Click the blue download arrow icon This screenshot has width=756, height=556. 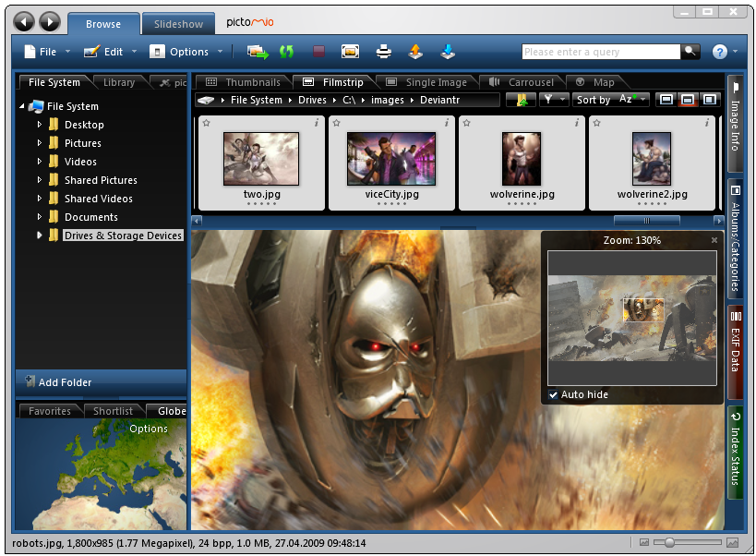click(448, 51)
